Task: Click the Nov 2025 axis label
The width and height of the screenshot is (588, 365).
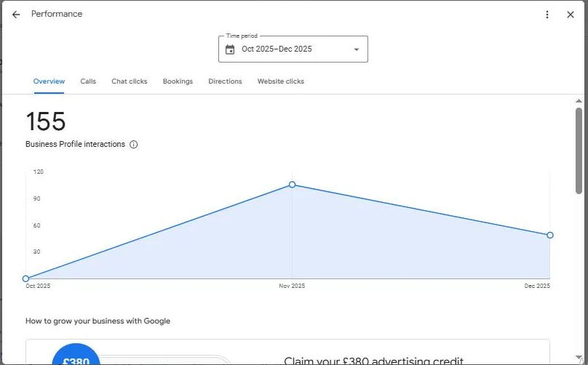Action: click(292, 286)
